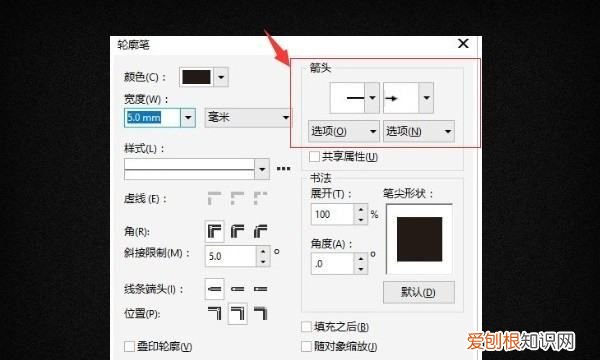
Task: Click the 默认(D) default button
Action: [x=419, y=292]
